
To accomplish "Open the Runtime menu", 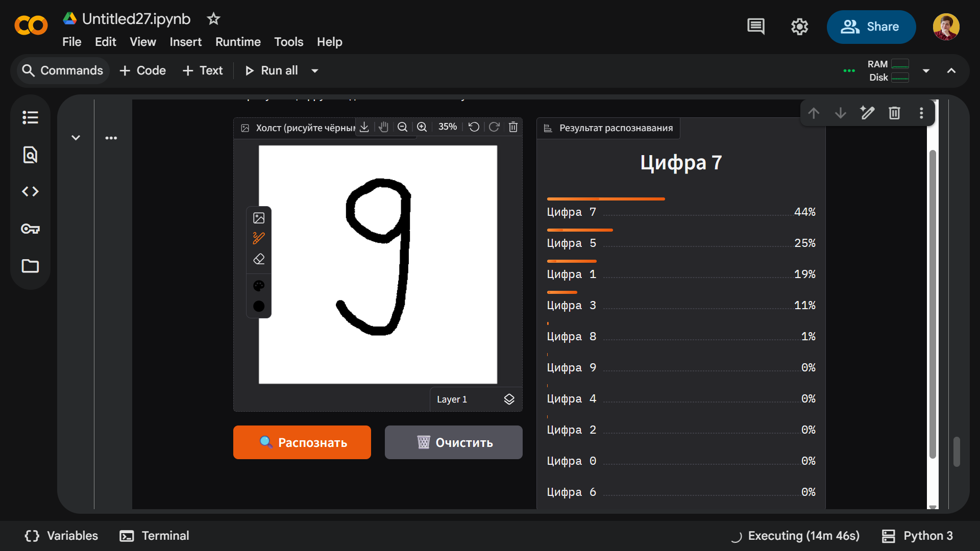I will pos(238,42).
